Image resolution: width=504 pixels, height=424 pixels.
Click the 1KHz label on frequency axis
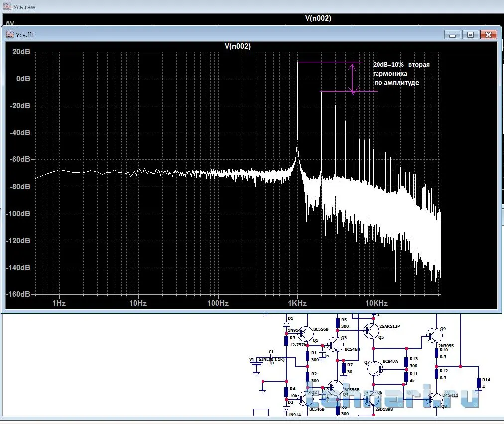tap(296, 303)
